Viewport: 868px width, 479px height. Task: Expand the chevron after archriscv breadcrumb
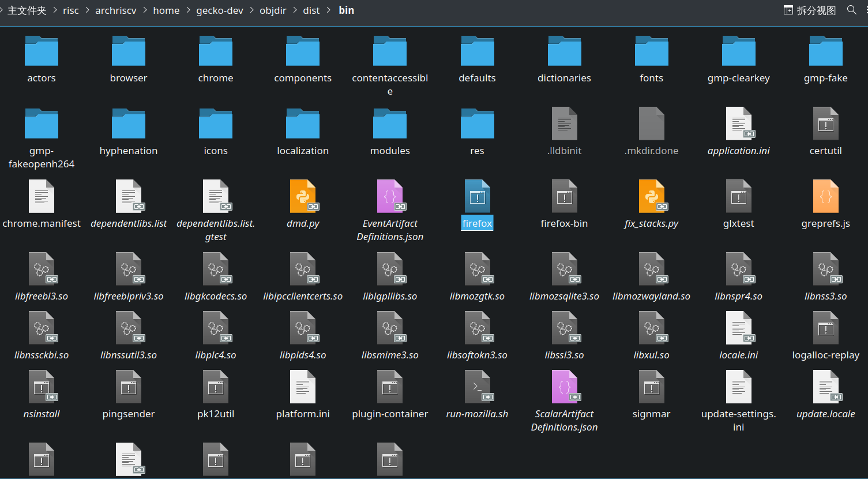coord(145,10)
